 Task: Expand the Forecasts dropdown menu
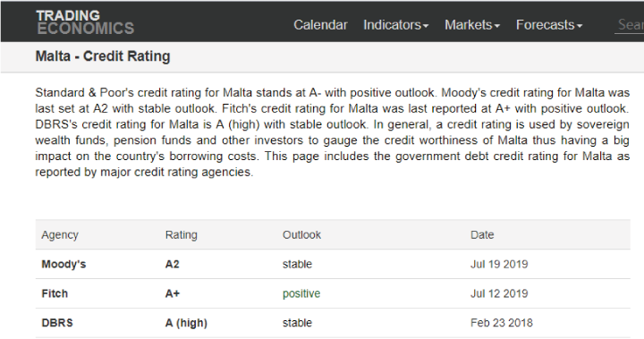pos(549,25)
